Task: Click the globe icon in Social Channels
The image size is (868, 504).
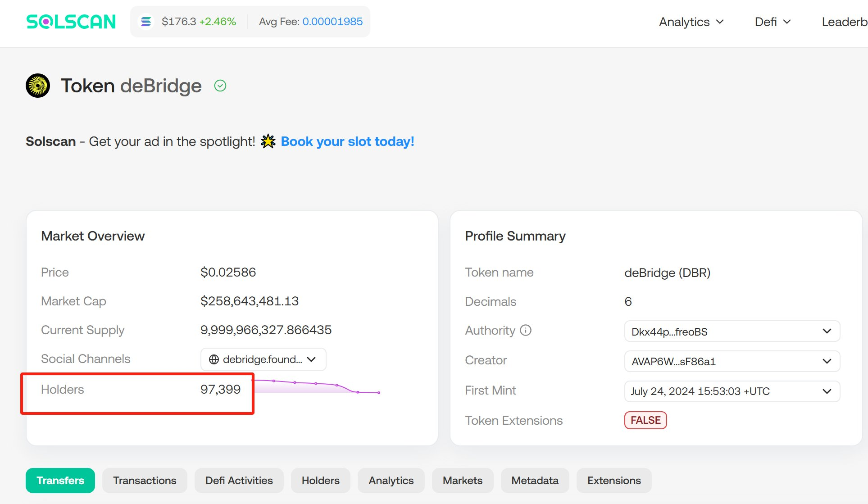Action: click(214, 359)
